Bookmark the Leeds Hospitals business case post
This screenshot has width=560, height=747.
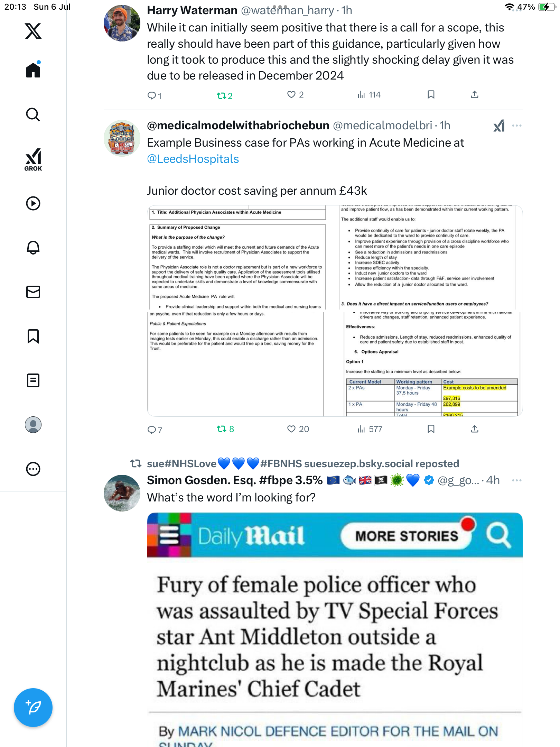(431, 429)
